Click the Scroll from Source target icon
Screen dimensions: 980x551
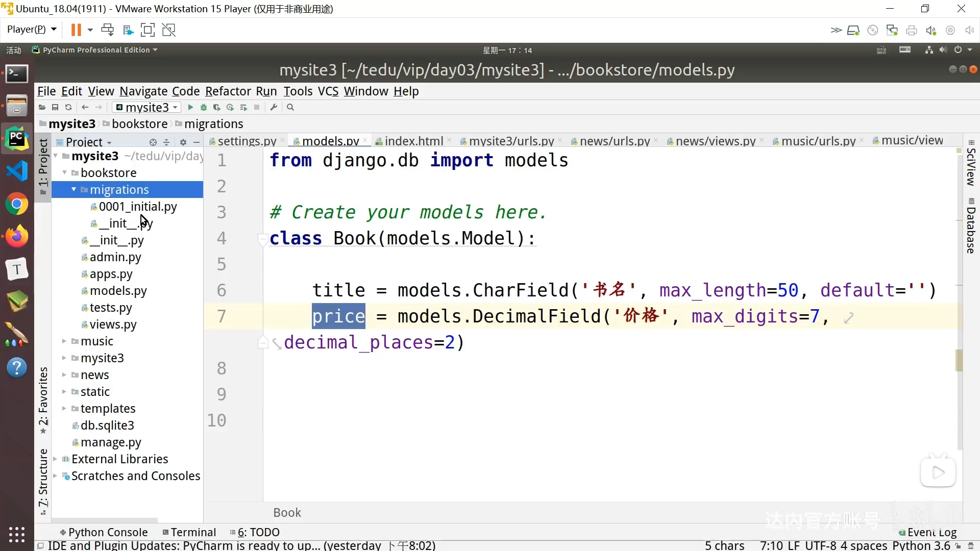153,142
